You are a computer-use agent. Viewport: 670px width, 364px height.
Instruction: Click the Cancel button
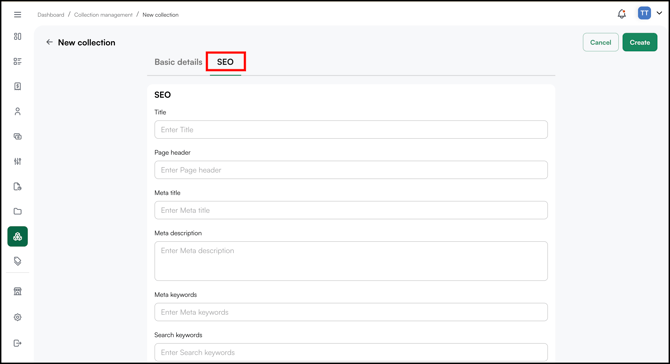[x=600, y=42]
